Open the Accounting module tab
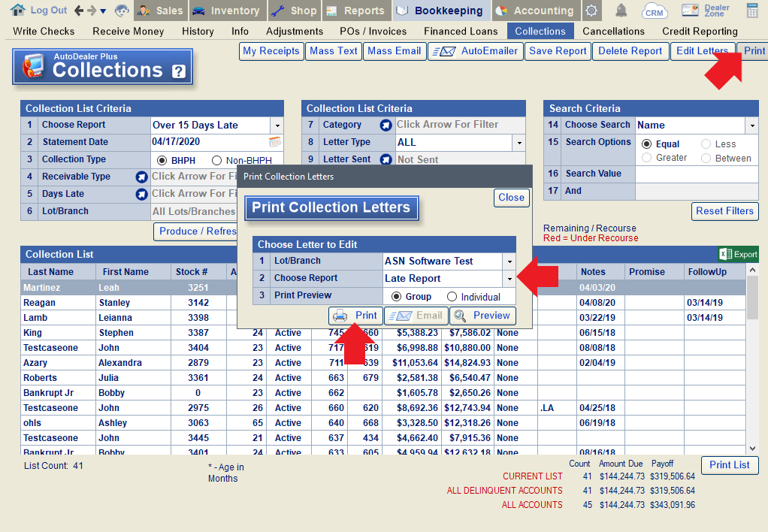768x532 pixels. pos(536,11)
